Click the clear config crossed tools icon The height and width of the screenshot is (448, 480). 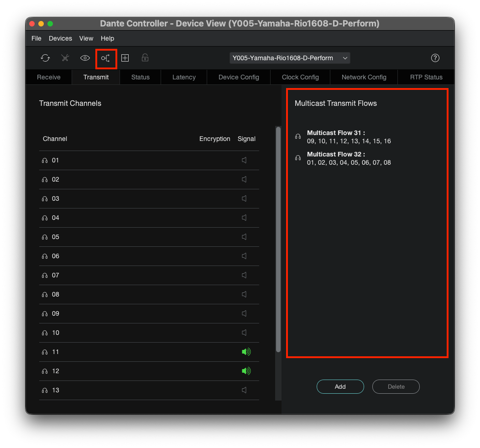click(x=65, y=58)
